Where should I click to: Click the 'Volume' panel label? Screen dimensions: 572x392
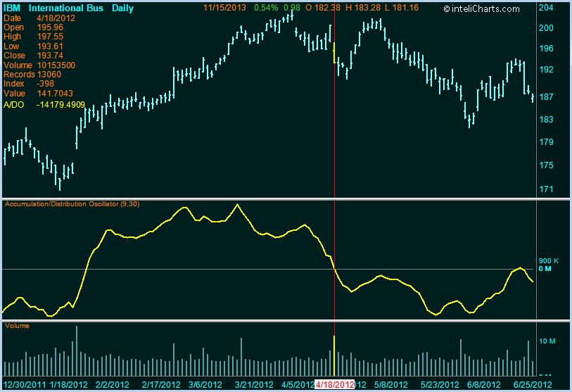coord(17,326)
